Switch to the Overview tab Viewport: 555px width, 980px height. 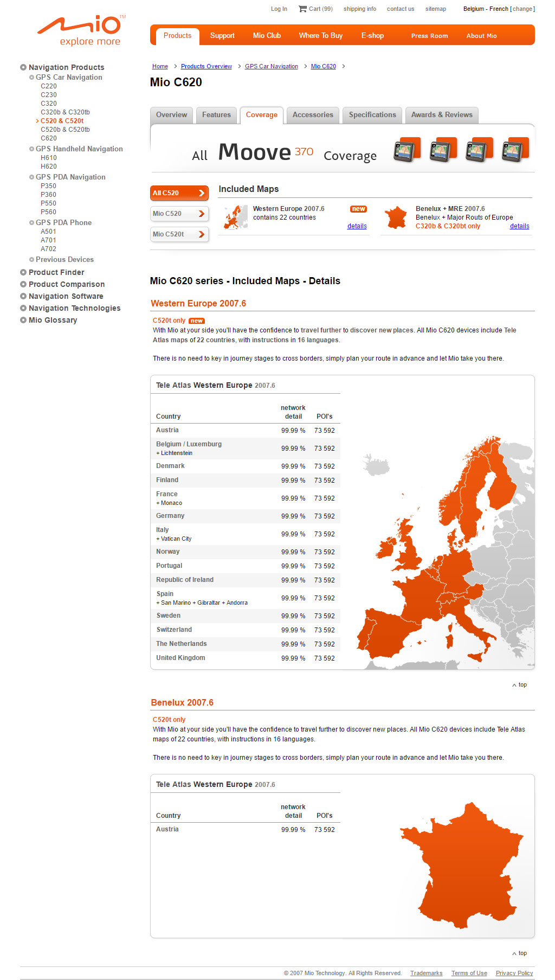(171, 115)
